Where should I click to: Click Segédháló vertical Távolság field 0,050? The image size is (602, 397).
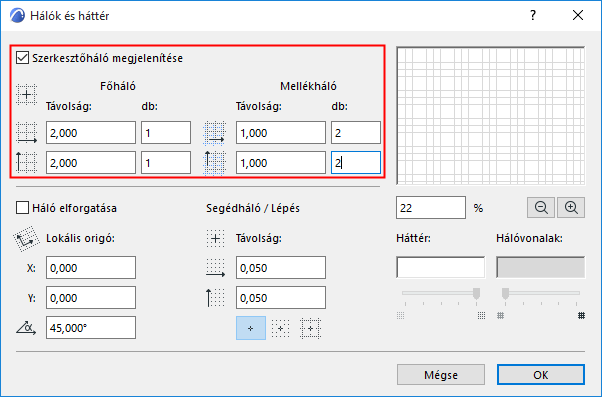point(281,298)
